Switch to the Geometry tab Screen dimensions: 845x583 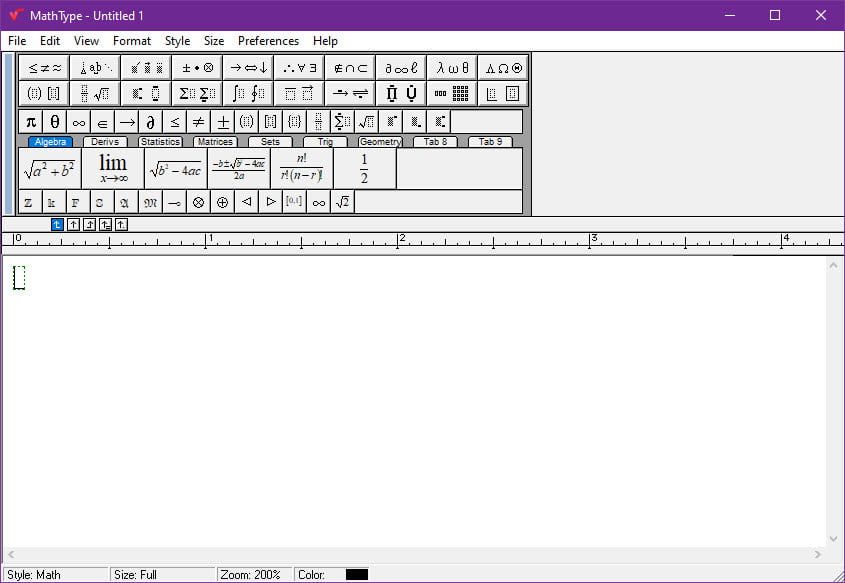pyautogui.click(x=380, y=142)
